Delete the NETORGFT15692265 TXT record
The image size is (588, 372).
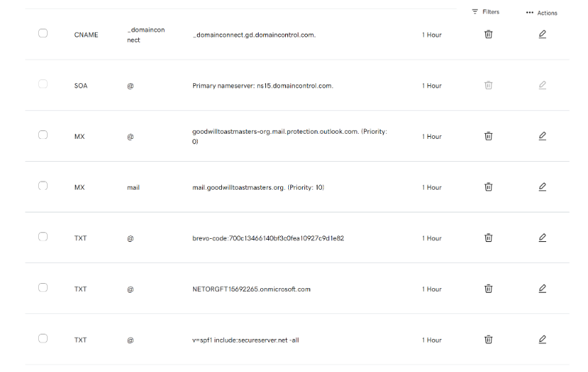pos(488,288)
